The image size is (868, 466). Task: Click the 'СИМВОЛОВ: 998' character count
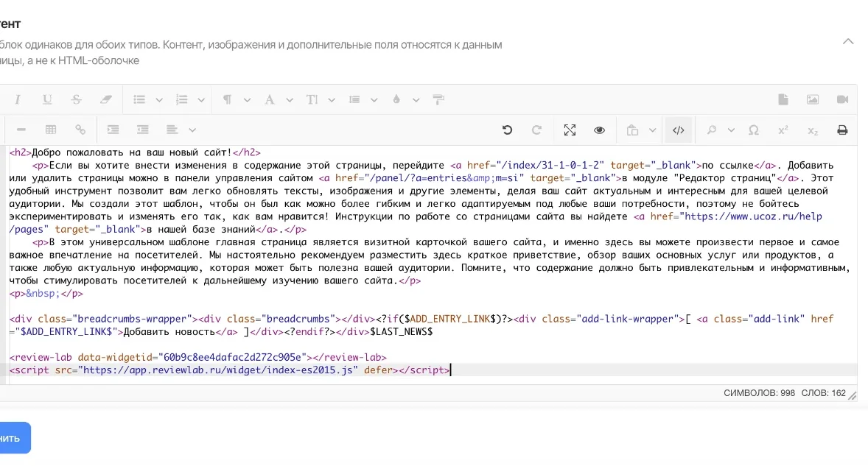(x=759, y=393)
